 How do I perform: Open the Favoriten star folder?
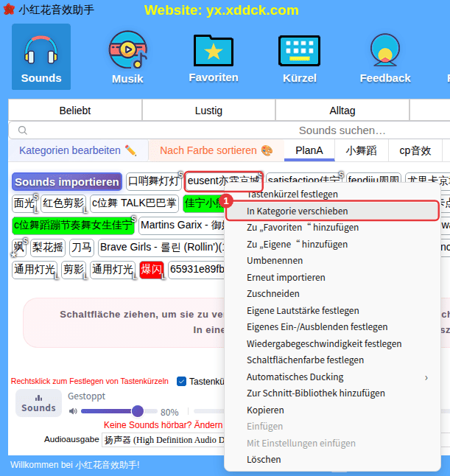(x=214, y=59)
